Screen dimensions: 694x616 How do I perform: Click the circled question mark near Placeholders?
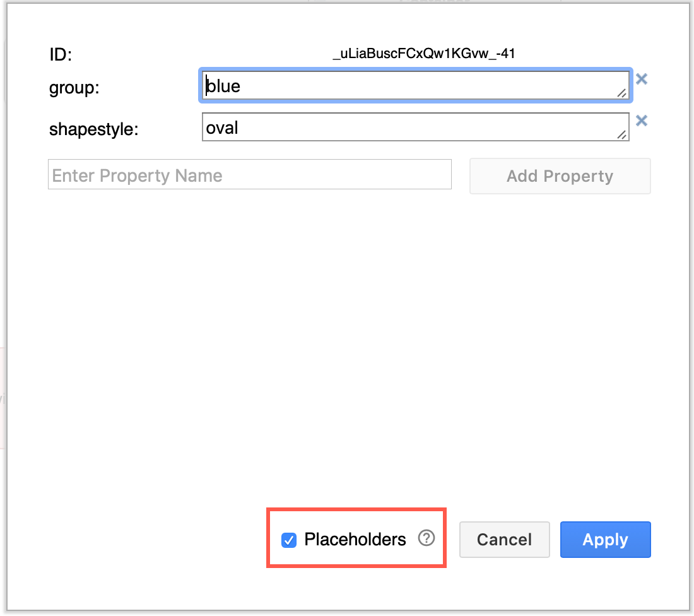[x=426, y=538]
